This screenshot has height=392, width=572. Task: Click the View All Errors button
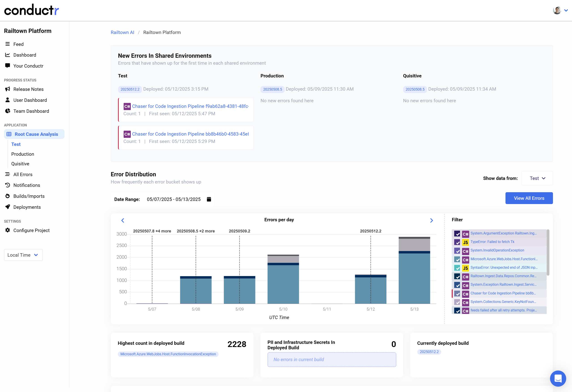click(529, 198)
